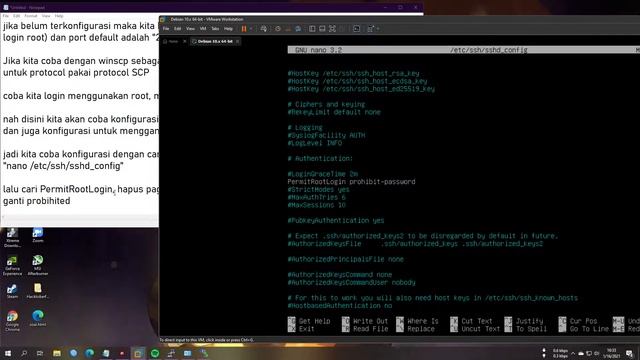Click the taskbar clock
The image size is (640, 360).
611,353
